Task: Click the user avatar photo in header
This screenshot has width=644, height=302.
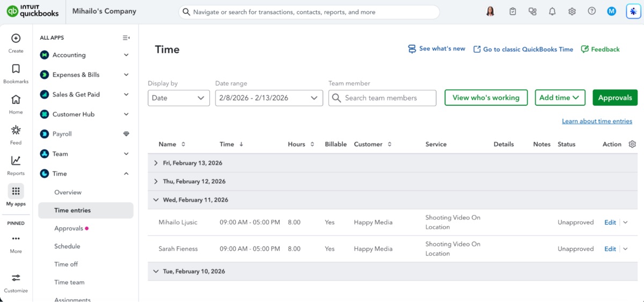Action: [490, 11]
